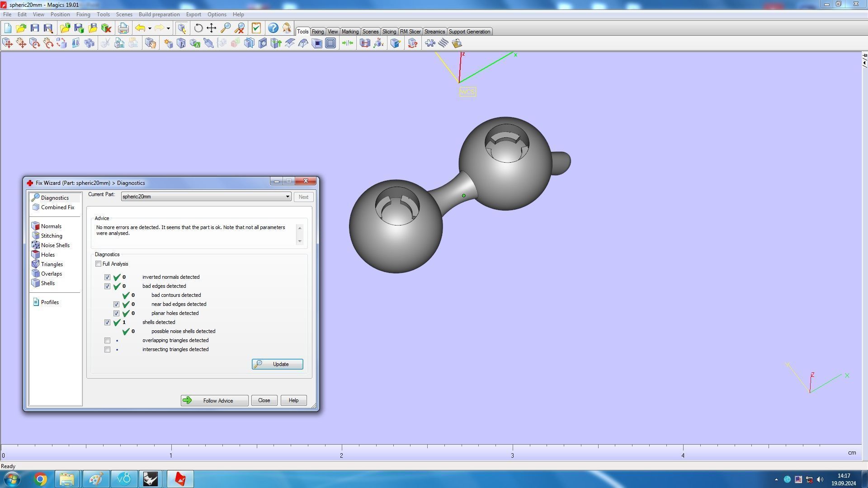The image size is (868, 488).
Task: Open the Build preparation menu
Action: pos(159,14)
